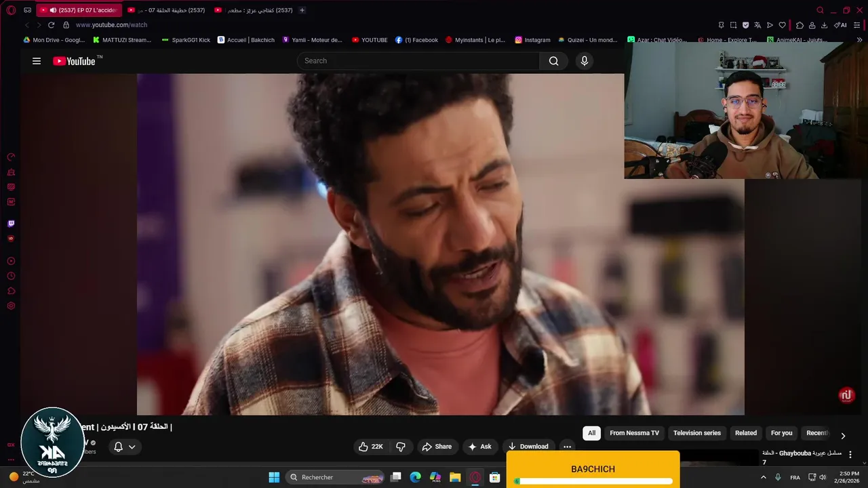The height and width of the screenshot is (488, 868).
Task: Open the Accueil Bakchich bookmark
Action: click(x=246, y=40)
